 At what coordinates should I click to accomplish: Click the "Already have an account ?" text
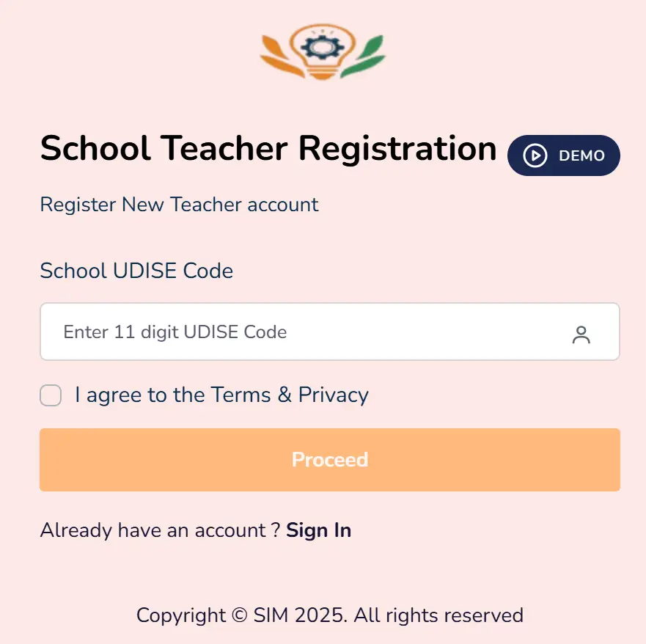click(160, 530)
